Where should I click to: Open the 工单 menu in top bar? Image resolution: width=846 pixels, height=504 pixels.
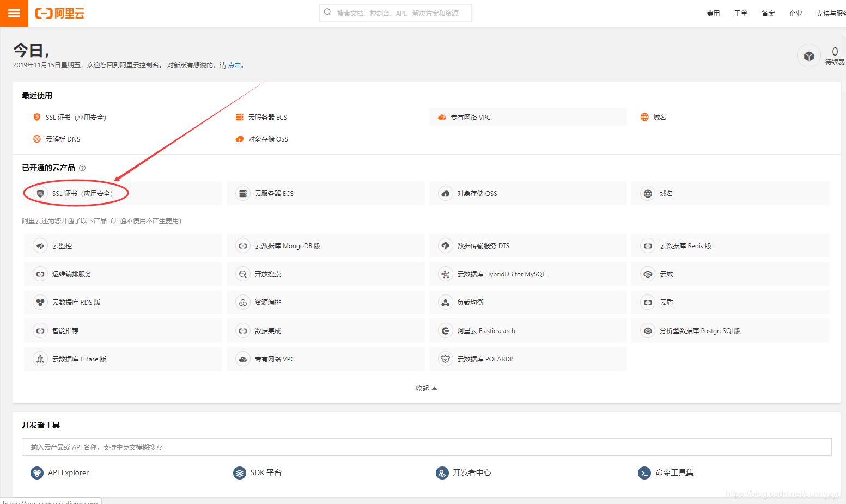[x=740, y=13]
